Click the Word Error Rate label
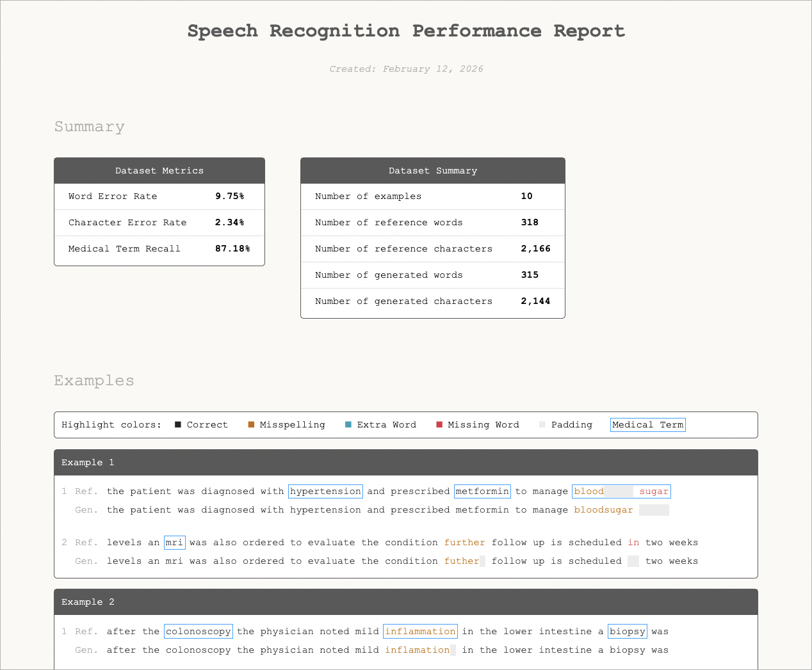 (x=113, y=196)
